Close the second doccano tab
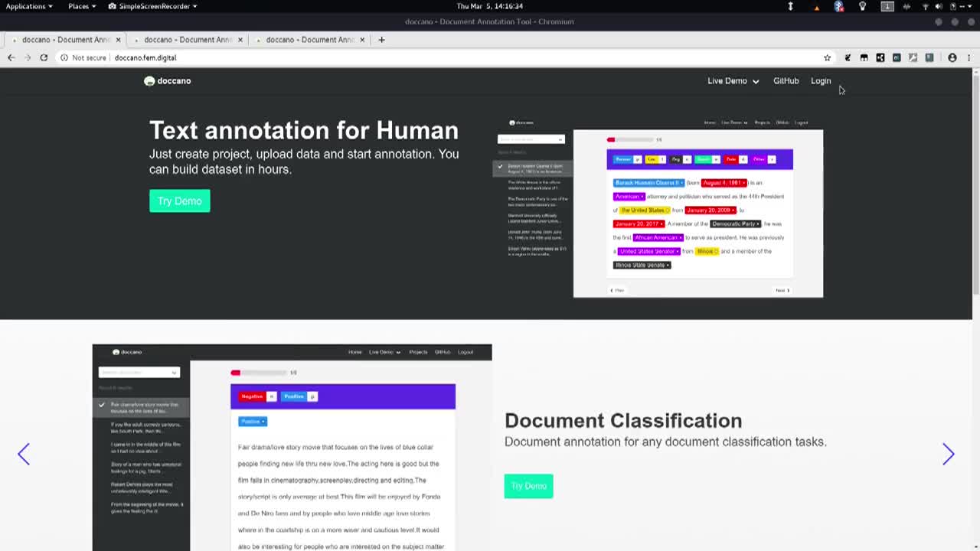 pyautogui.click(x=240, y=40)
